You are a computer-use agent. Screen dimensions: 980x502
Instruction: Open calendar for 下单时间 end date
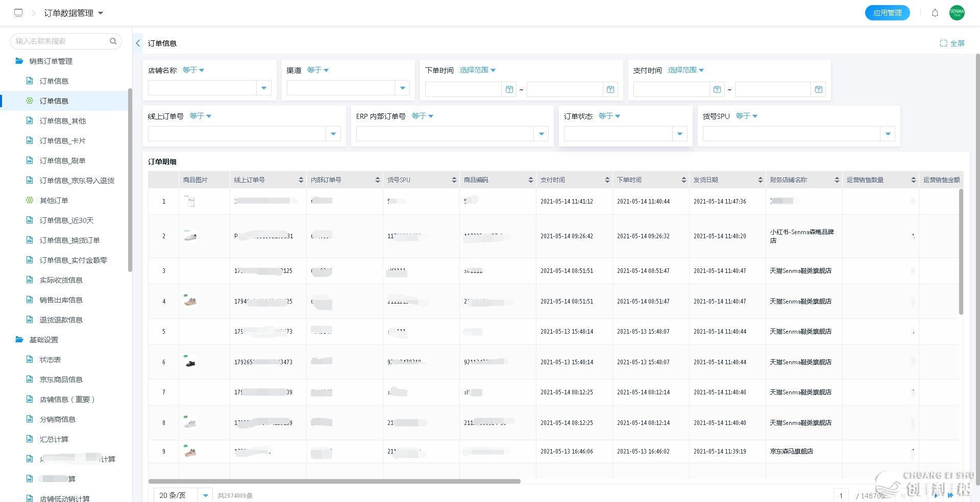point(610,89)
